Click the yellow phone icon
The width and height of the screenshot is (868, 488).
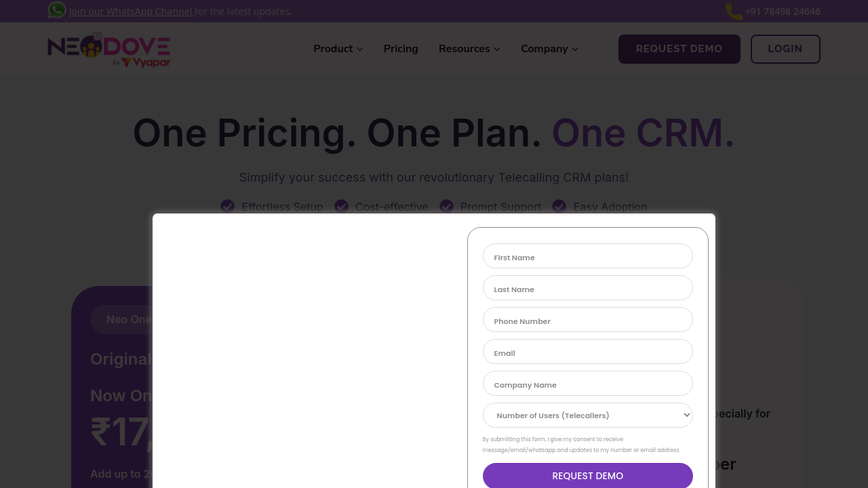(734, 12)
